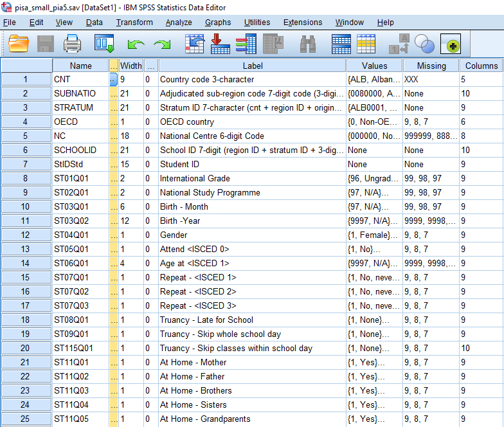Open the Type ellipsis button for CNT

(113, 80)
